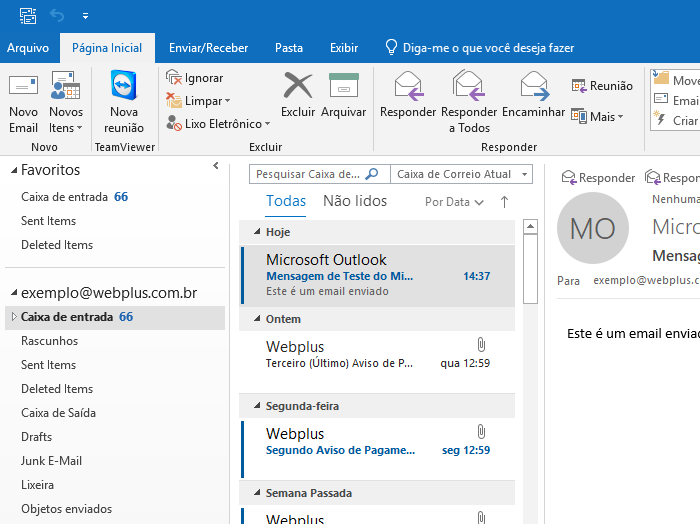Start a TeamViewer Nova reunião
The width and height of the screenshot is (700, 524).
pos(124,85)
